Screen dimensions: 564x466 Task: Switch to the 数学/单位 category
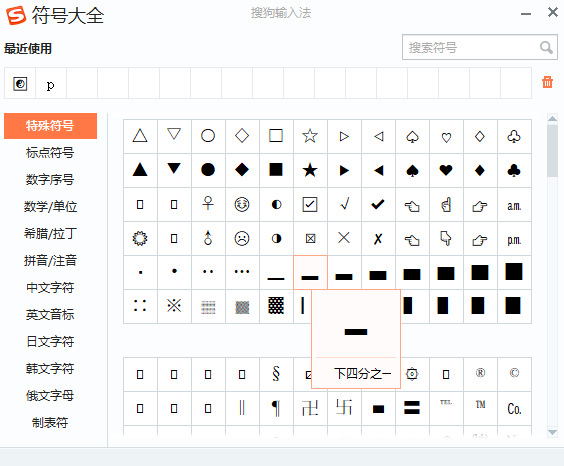[x=50, y=206]
